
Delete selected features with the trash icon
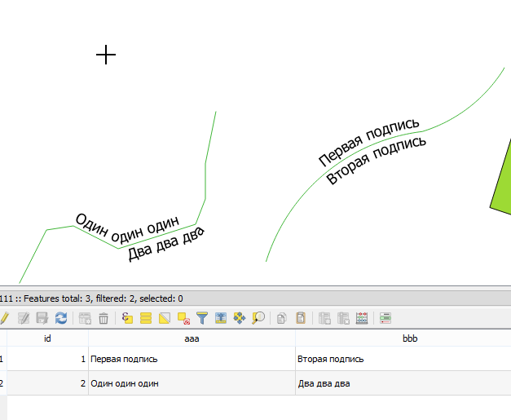pos(104,317)
